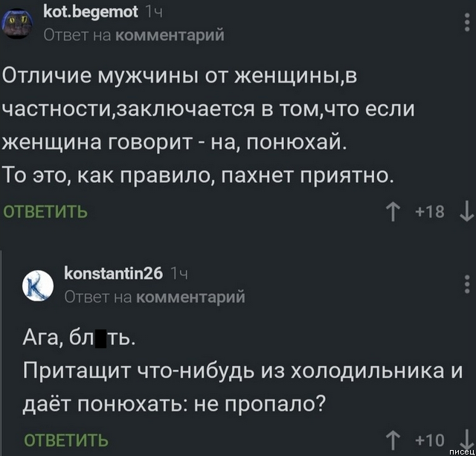Viewport: 476px width, 456px height.
Task: Follow 'Ответ на комментарий' link under kot.begemot
Action: pos(134,34)
